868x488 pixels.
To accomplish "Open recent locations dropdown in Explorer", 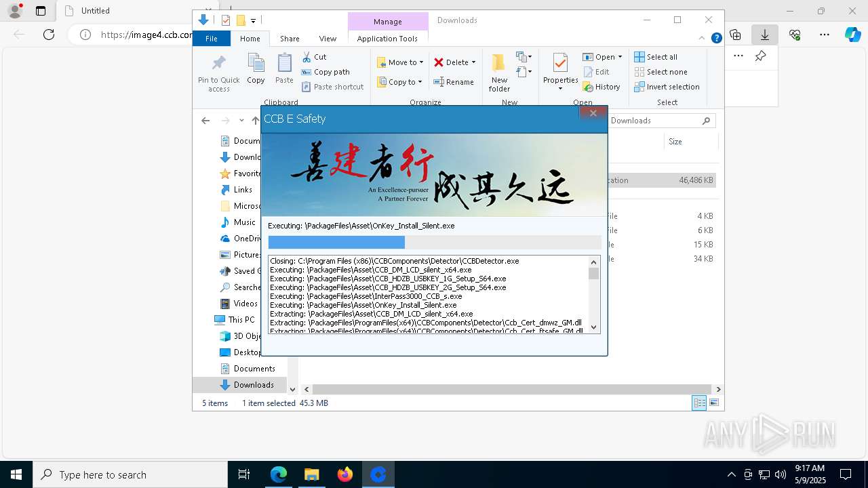I will (x=241, y=121).
